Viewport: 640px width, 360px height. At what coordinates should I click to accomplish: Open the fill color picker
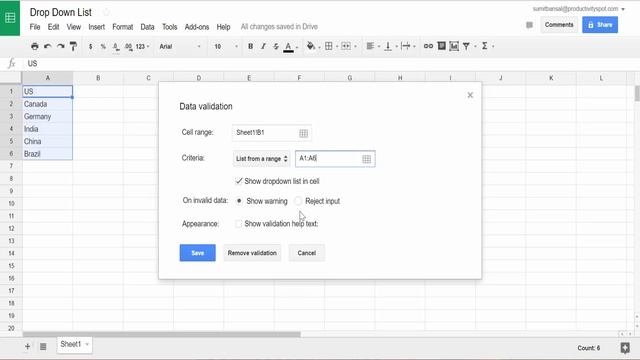(311, 46)
